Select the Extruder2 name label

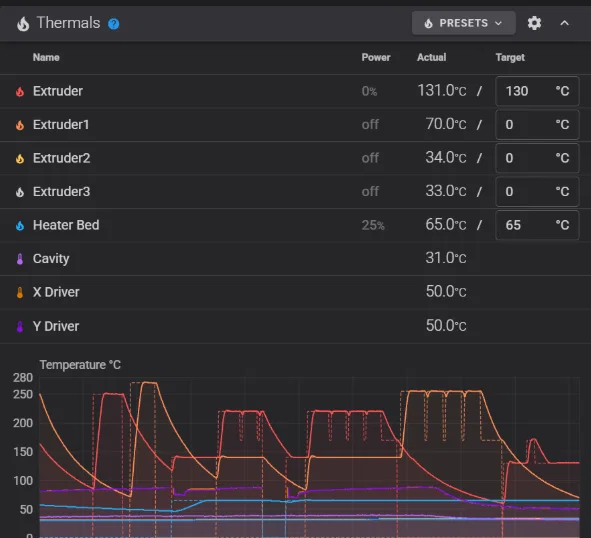61,158
